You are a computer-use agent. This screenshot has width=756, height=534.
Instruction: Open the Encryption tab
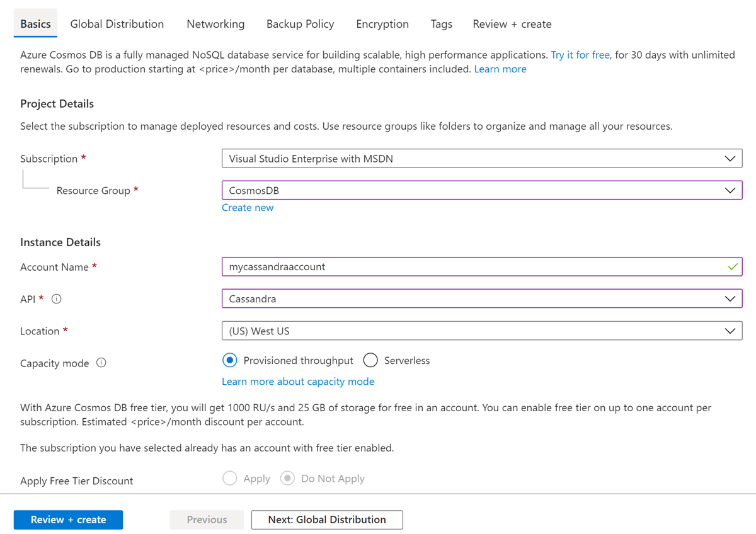382,23
